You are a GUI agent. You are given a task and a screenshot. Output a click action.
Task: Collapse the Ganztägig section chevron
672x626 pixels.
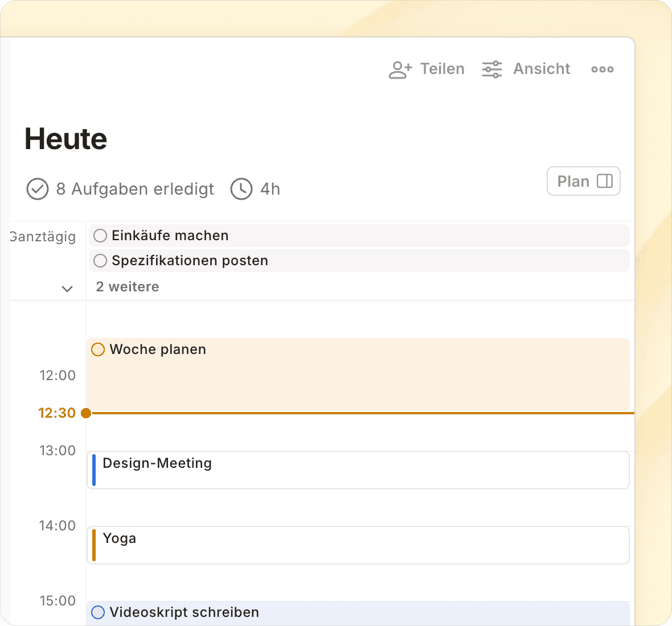point(67,289)
